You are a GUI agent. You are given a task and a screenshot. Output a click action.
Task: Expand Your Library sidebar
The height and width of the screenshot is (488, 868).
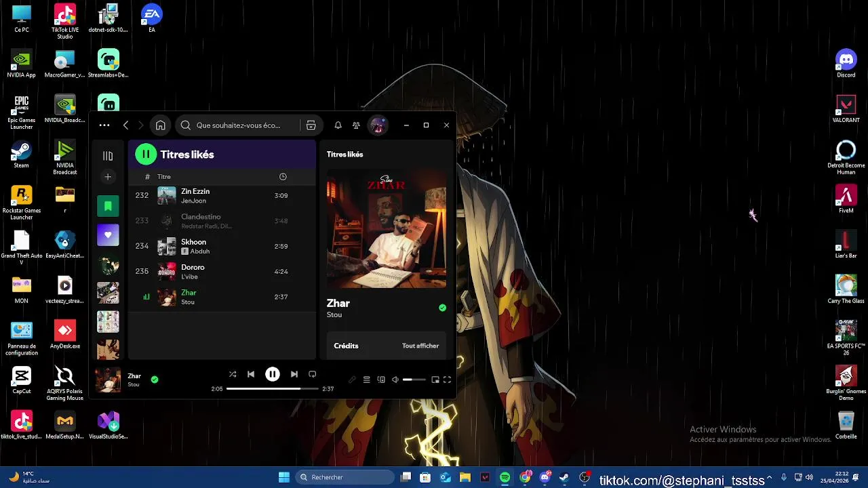click(x=108, y=156)
